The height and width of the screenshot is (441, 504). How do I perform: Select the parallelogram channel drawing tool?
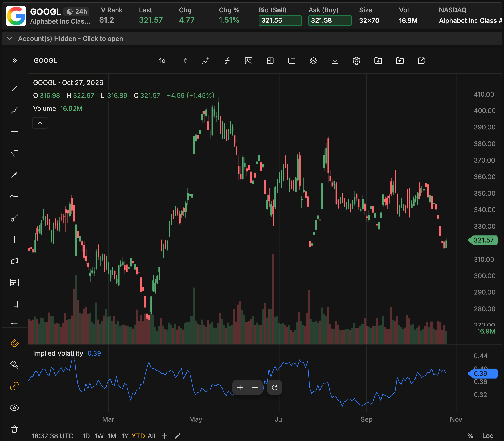tap(14, 261)
